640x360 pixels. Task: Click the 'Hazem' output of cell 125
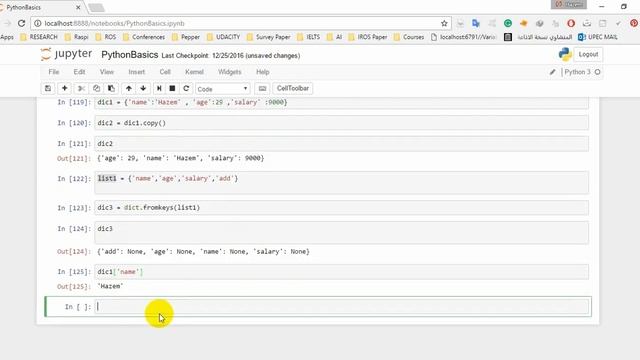pos(110,287)
